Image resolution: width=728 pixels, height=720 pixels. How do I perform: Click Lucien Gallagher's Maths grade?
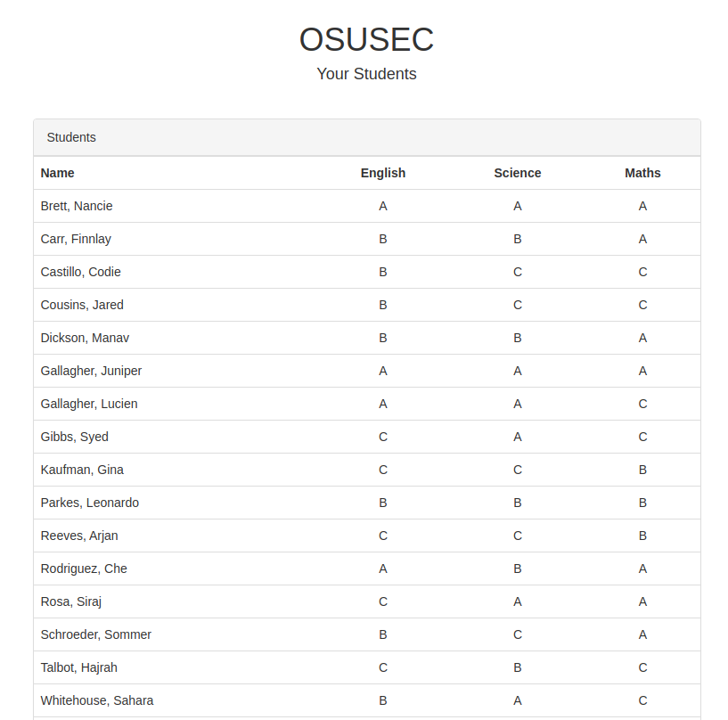[642, 404]
